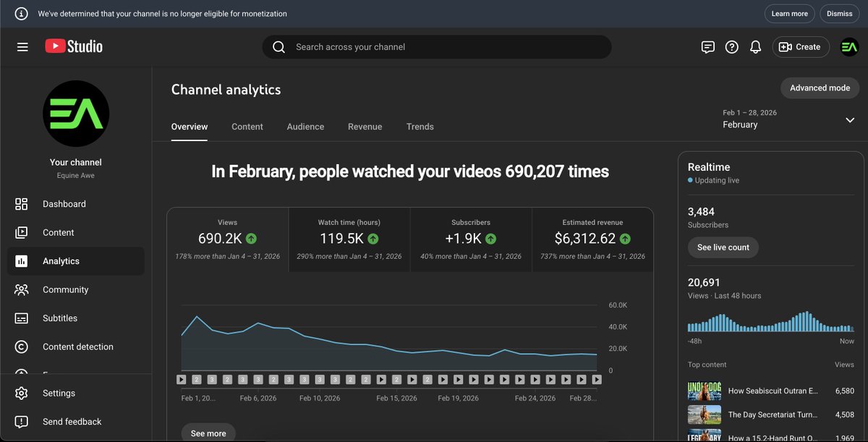
Task: Click the Create button
Action: click(x=801, y=47)
